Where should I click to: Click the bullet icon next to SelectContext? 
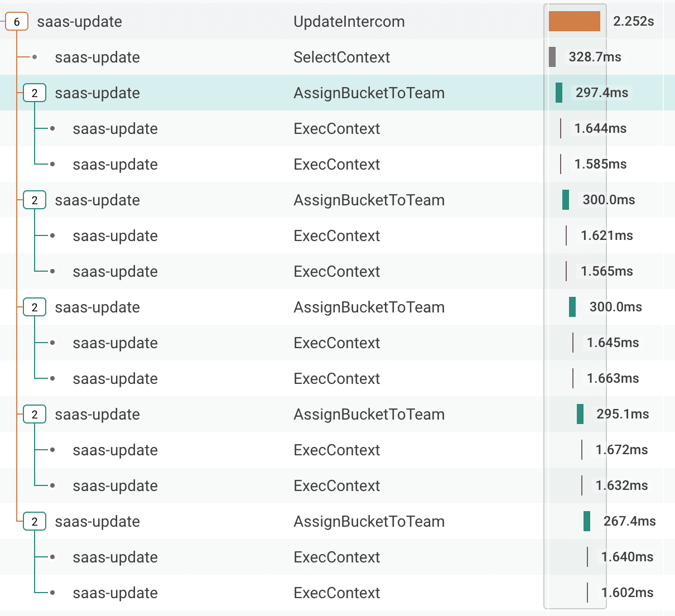pyautogui.click(x=34, y=57)
